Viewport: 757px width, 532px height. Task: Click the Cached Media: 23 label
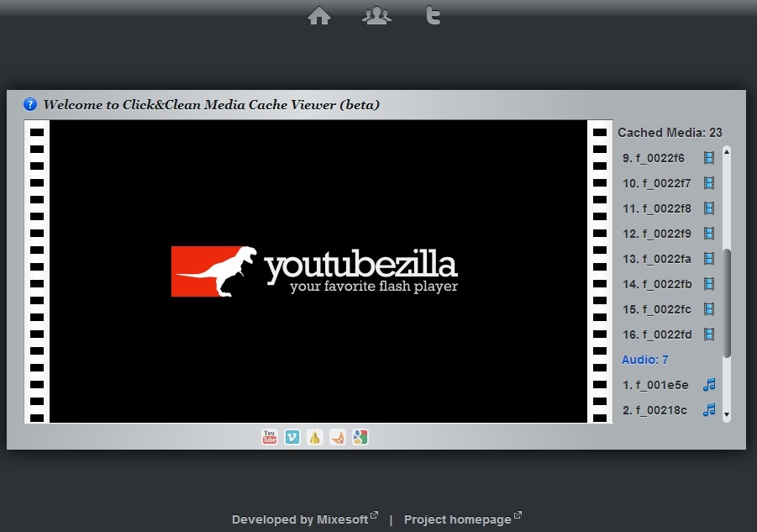(x=670, y=132)
